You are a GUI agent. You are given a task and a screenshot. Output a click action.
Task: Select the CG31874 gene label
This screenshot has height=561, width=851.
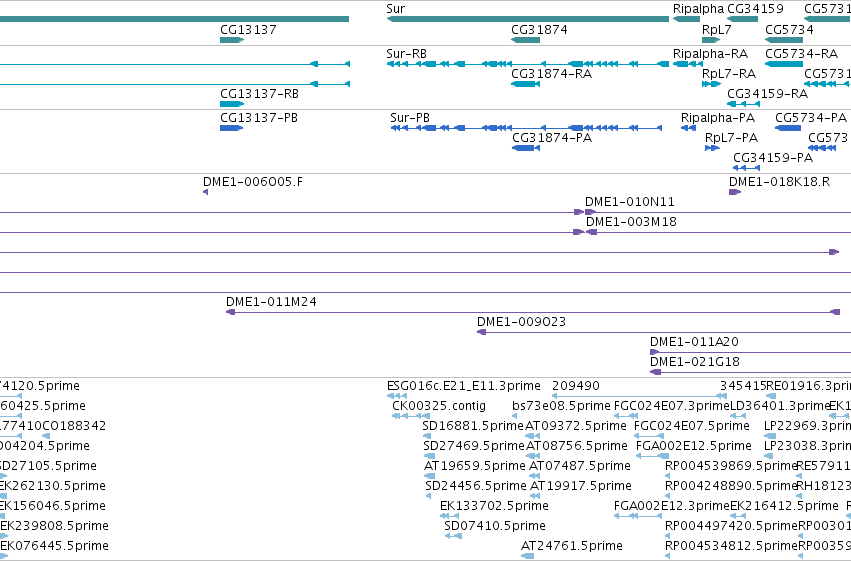[539, 29]
